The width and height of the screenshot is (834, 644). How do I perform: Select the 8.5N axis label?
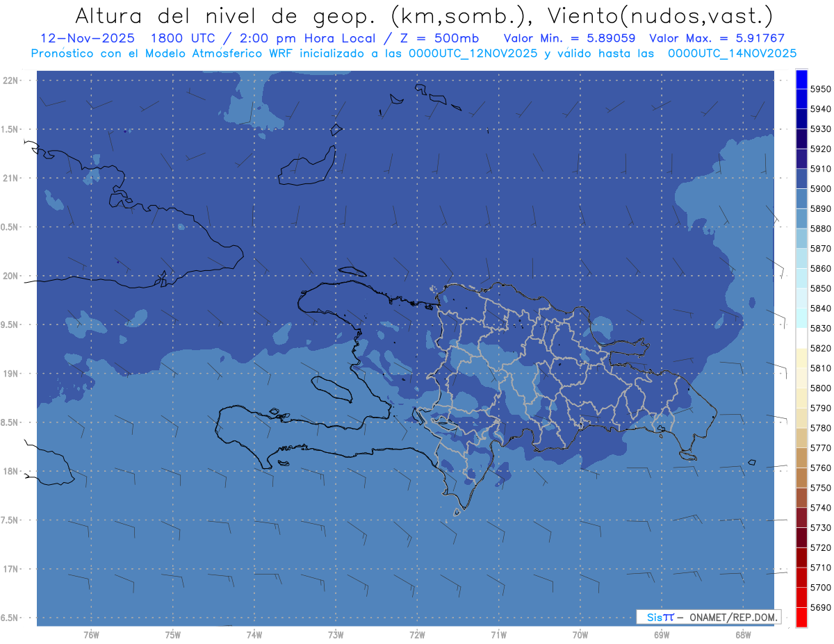[x=10, y=422]
